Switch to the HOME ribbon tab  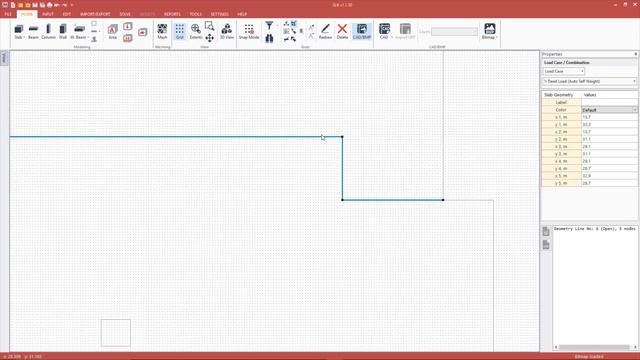click(x=27, y=14)
